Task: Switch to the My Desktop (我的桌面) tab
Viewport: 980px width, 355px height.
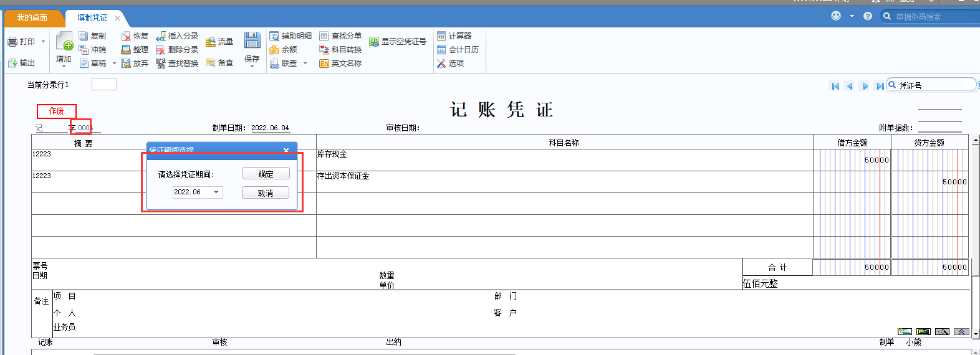Action: [x=32, y=18]
